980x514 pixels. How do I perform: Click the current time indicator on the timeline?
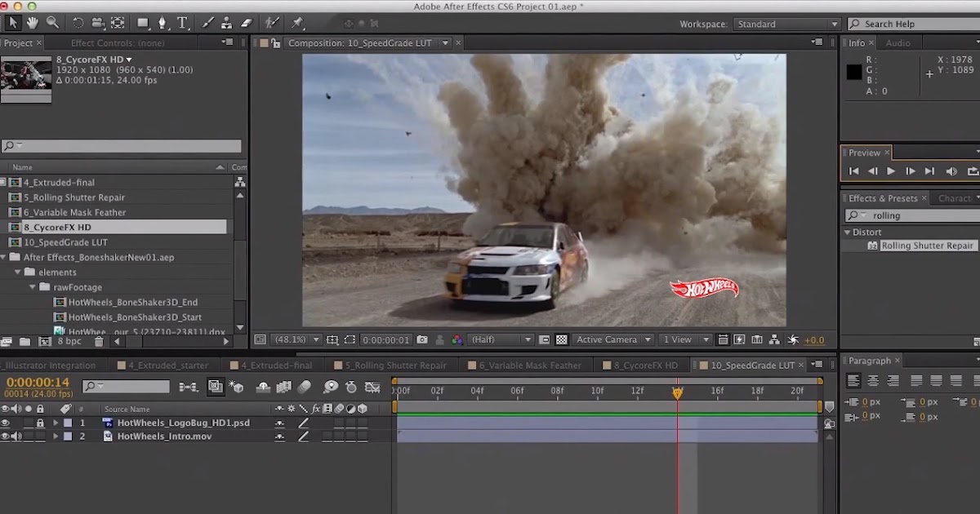[677, 393]
